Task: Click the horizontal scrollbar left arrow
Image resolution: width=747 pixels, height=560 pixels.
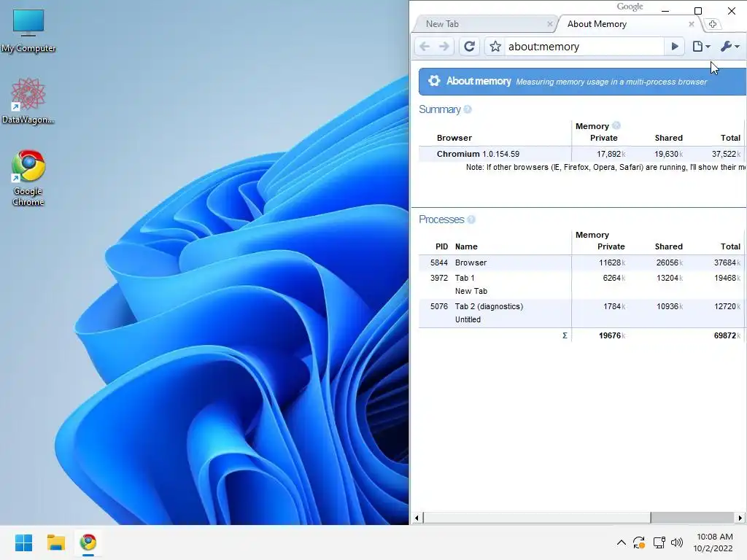Action: coord(417,518)
